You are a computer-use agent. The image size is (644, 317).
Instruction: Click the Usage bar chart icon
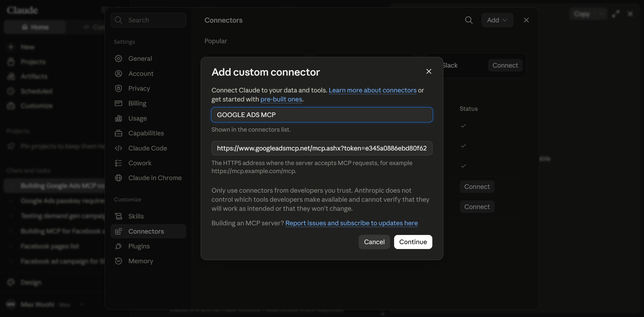[x=118, y=118]
